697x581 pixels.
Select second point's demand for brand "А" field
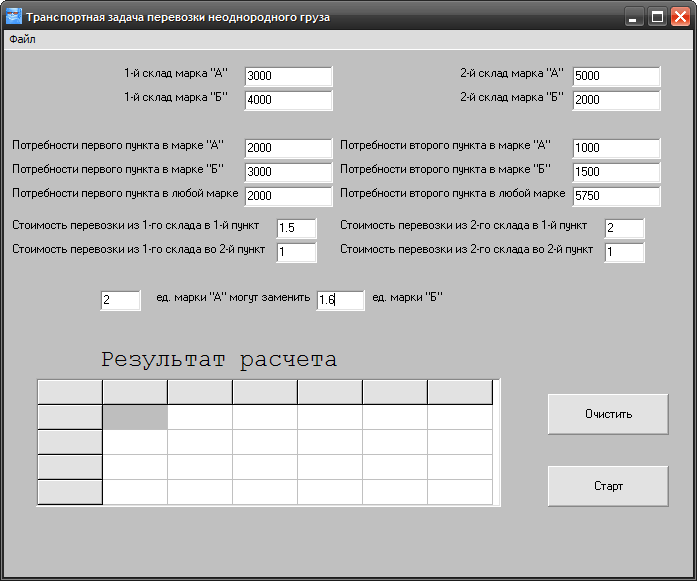(x=616, y=148)
